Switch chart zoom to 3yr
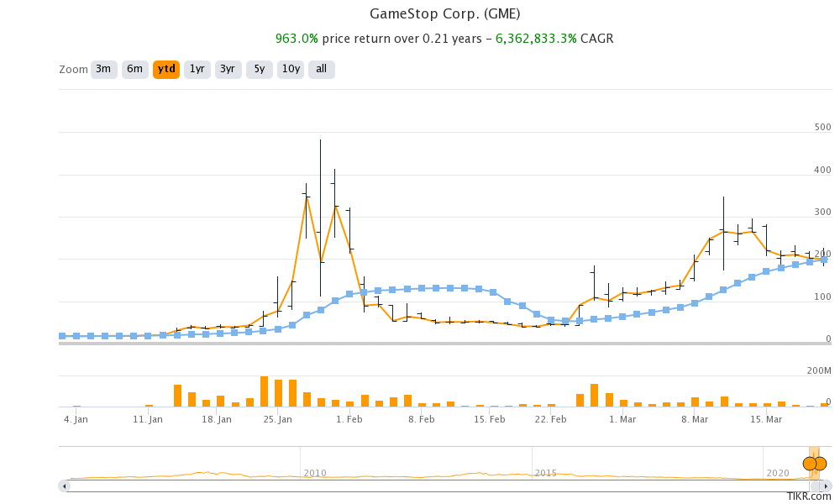 [228, 69]
